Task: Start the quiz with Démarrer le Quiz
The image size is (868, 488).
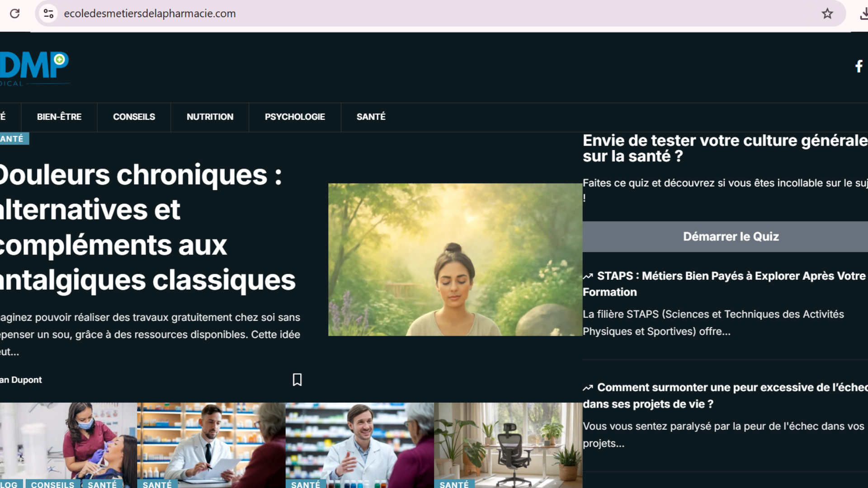Action: point(725,236)
